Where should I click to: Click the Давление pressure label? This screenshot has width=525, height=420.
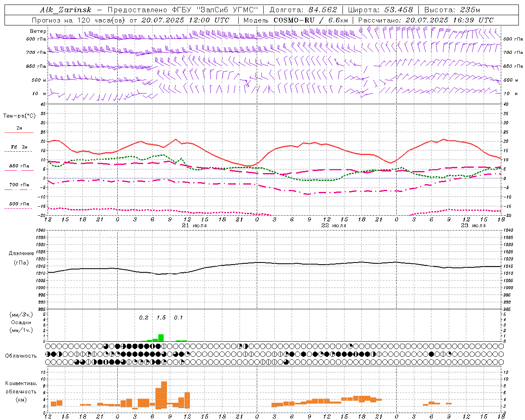click(21, 253)
